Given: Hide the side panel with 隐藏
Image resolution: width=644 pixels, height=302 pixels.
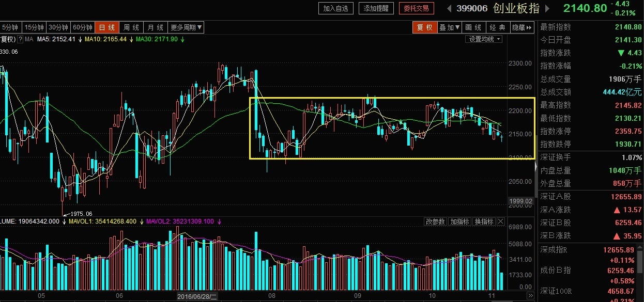Looking at the screenshot, I should (522, 27).
